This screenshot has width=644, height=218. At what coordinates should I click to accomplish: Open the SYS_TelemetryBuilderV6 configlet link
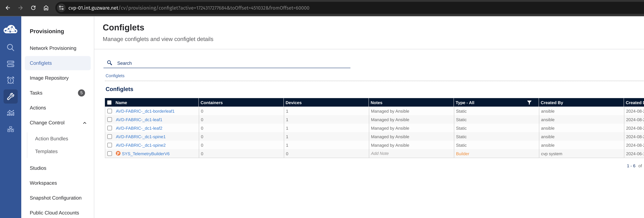145,154
